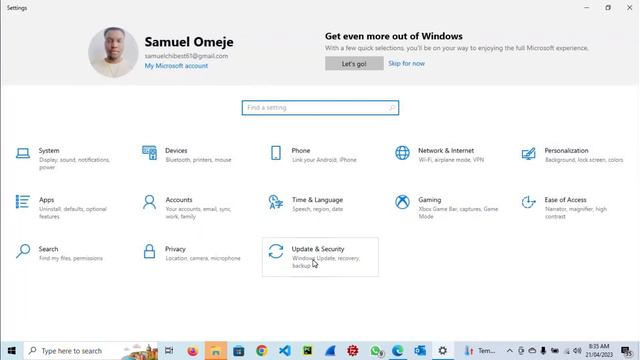The width and height of the screenshot is (640, 360).
Task: Open the temperature weather widget on taskbar
Action: coord(480,351)
